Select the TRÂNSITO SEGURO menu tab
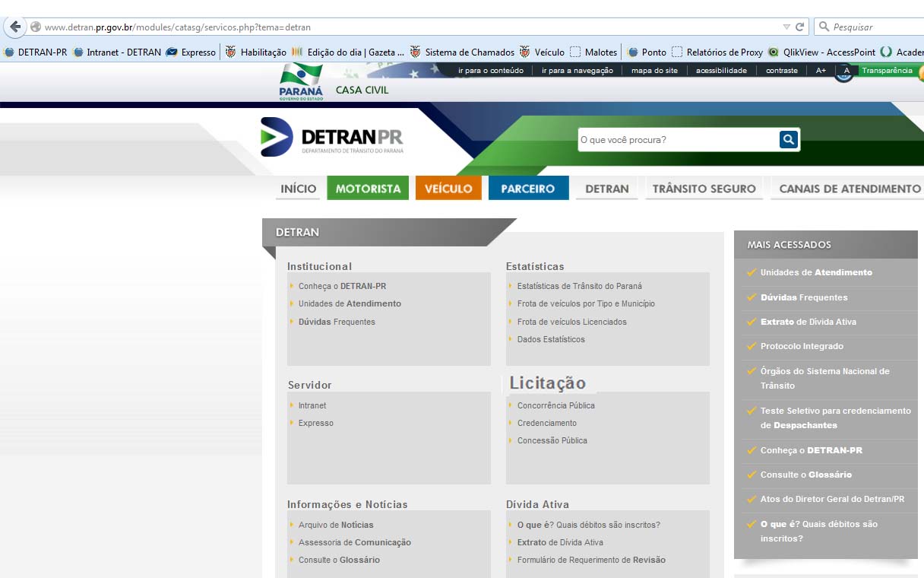The image size is (924, 578). (x=704, y=189)
